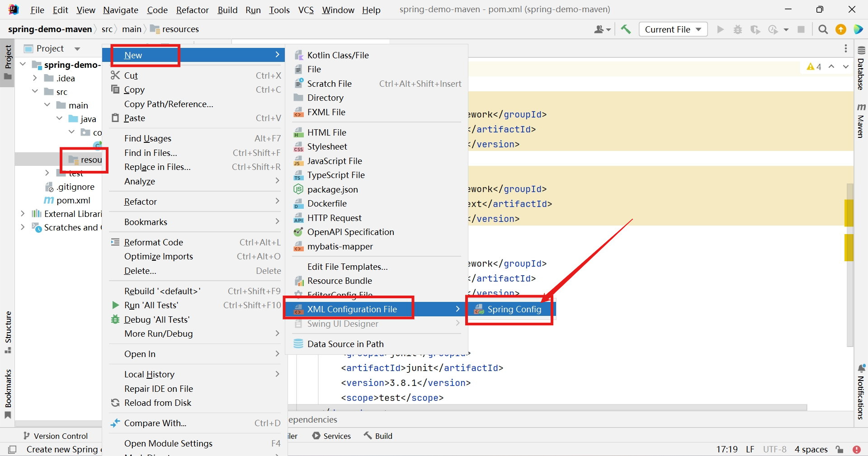Open the Structure tool window
The height and width of the screenshot is (456, 868).
pos(8,332)
